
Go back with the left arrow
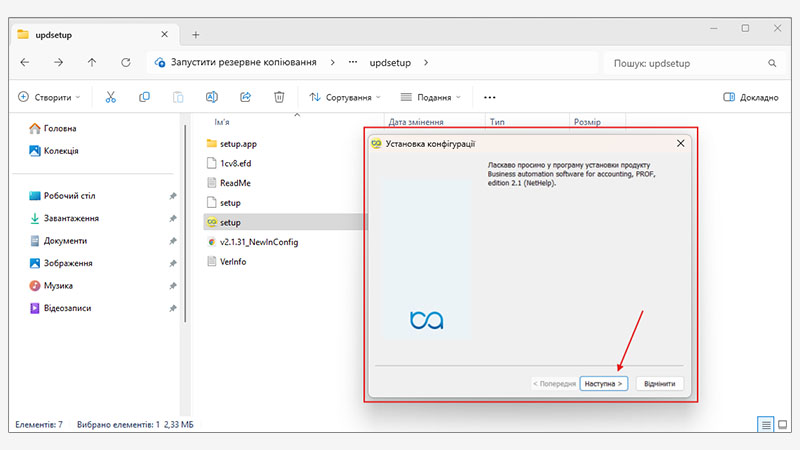[x=25, y=62]
